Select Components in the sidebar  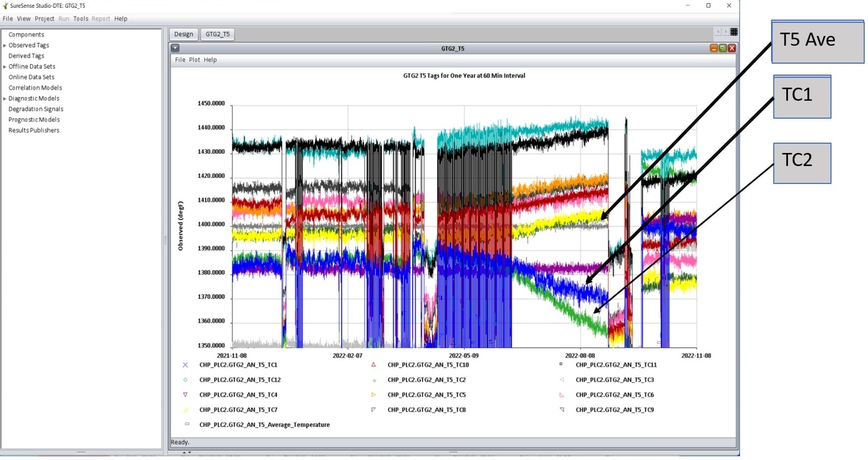(x=26, y=35)
